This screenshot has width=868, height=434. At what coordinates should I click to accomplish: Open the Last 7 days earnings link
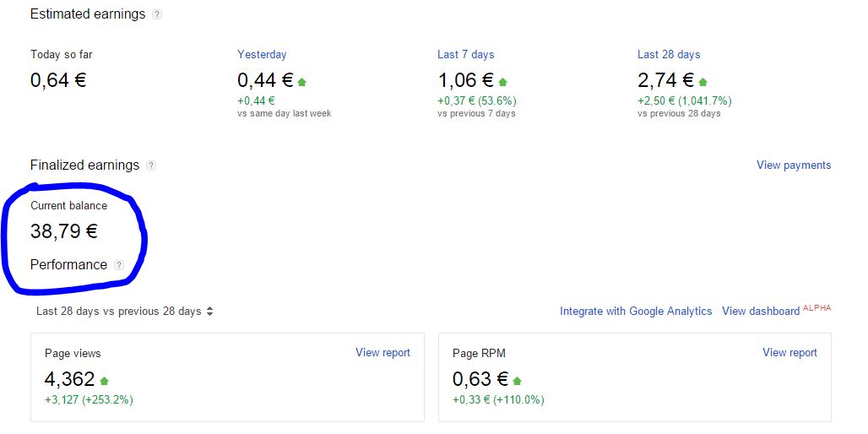click(x=465, y=54)
